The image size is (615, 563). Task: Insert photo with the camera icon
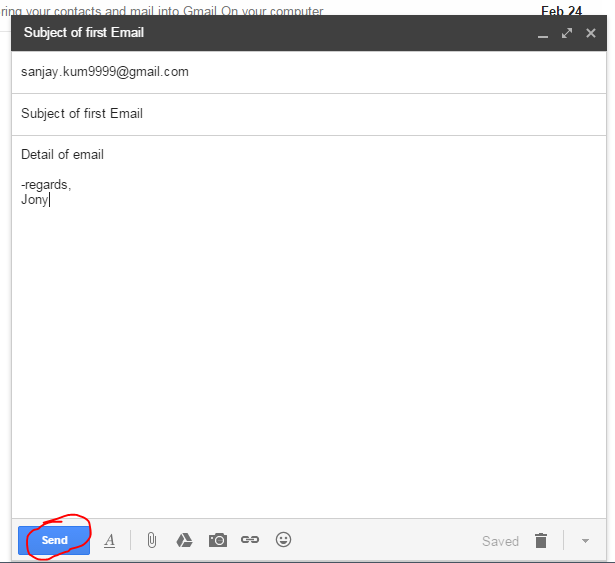click(x=218, y=540)
